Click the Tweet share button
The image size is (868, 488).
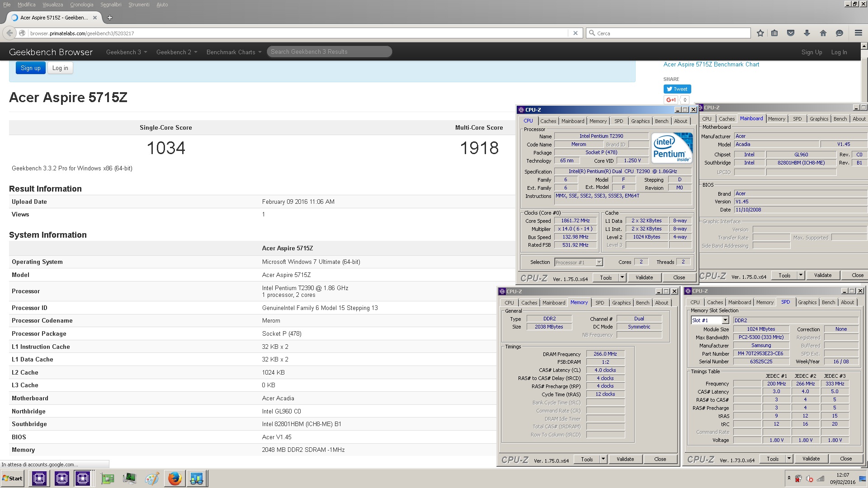(x=677, y=89)
